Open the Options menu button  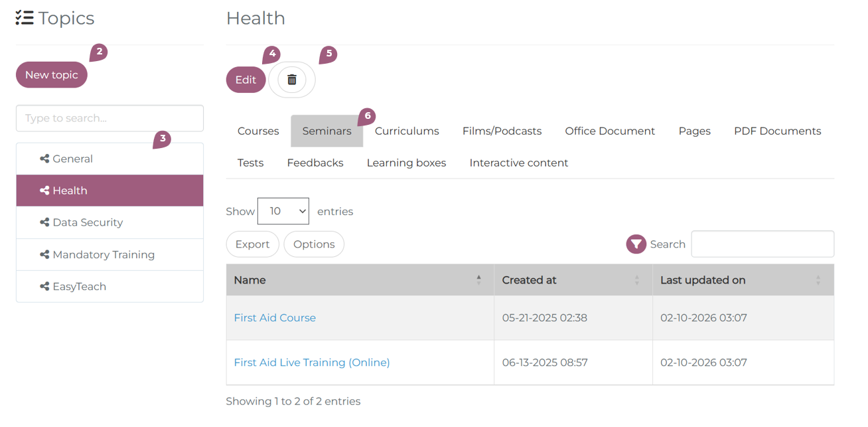click(314, 244)
